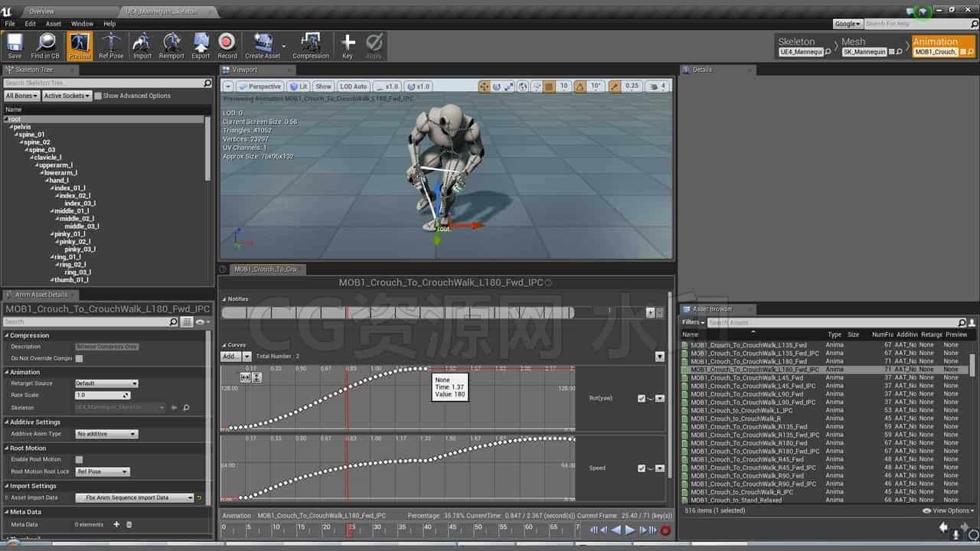Open the Additive Anim Type dropdown

106,434
